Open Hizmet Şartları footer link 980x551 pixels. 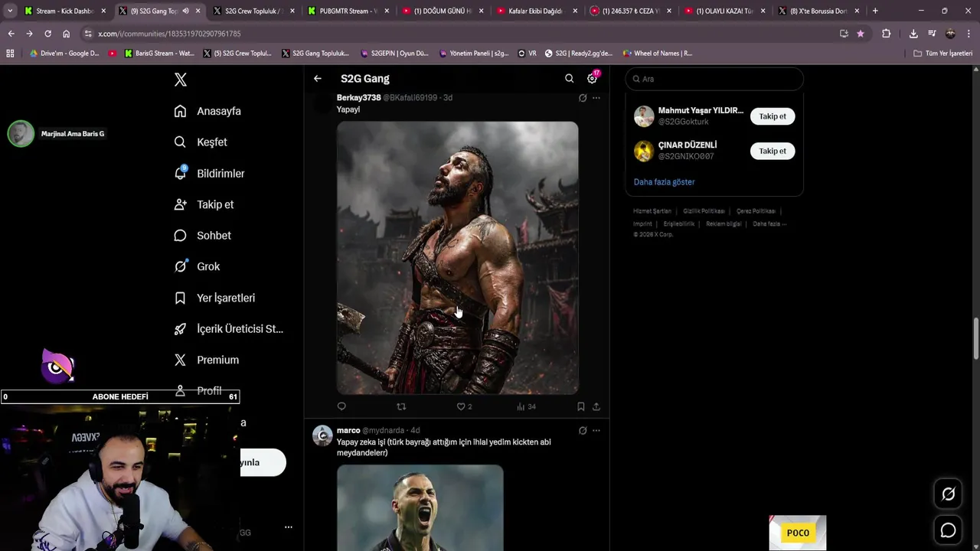[652, 211]
